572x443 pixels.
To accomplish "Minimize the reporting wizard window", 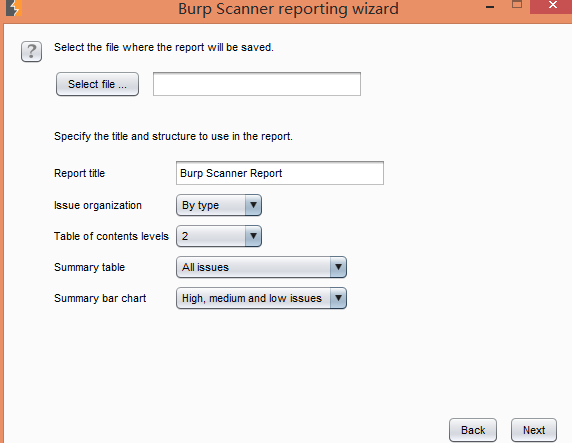I will [490, 7].
